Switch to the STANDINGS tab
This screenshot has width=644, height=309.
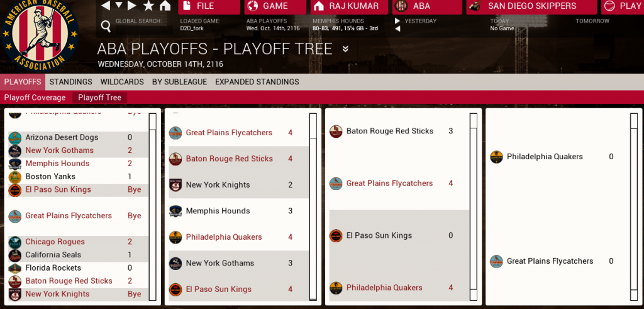(x=70, y=82)
